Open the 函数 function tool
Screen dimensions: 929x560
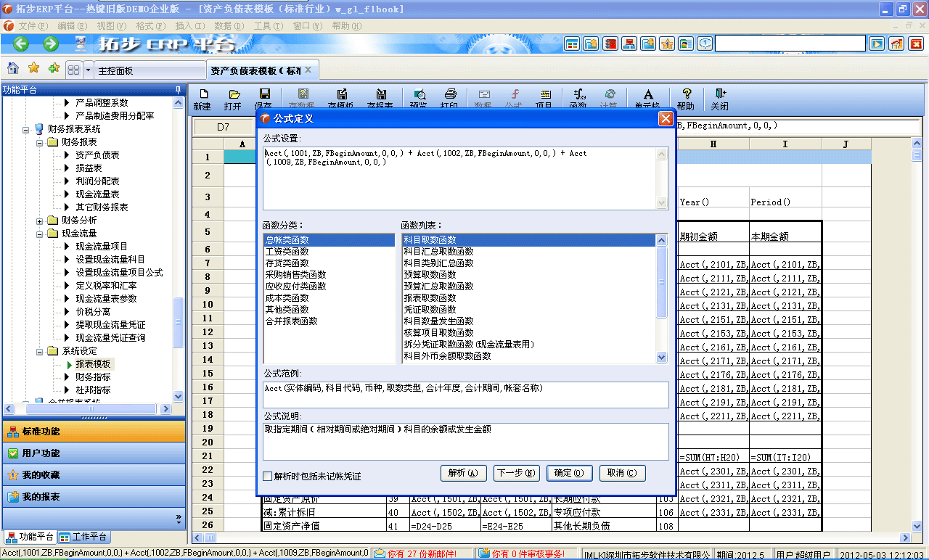(x=578, y=96)
